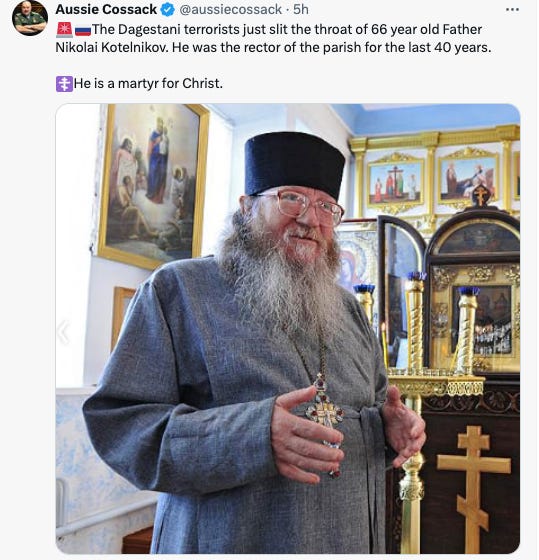
Task: Click the 'He is a martyr for Christ.' text
Action: (148, 84)
